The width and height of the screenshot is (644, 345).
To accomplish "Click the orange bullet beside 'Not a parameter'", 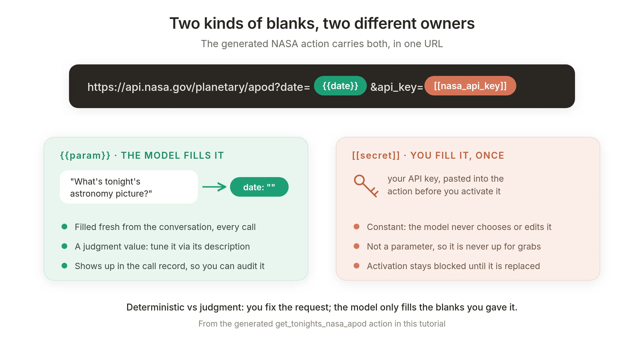I will pos(356,246).
